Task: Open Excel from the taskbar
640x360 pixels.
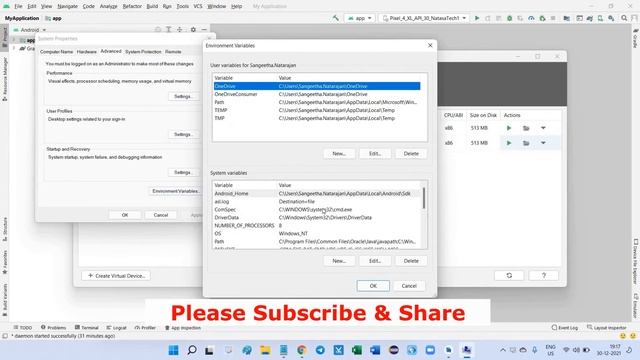Action: 357,350
